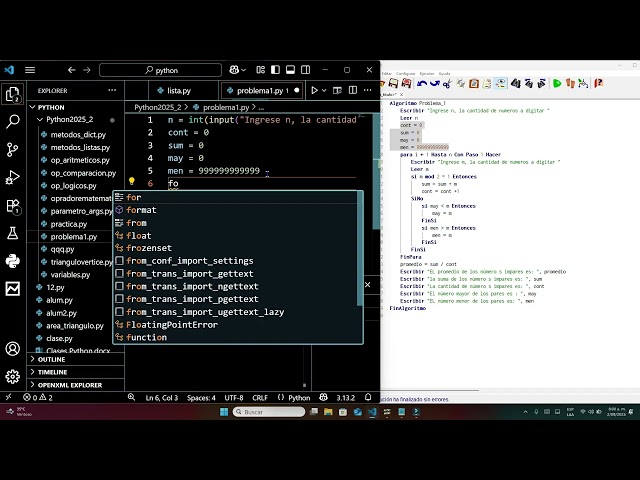The height and width of the screenshot is (480, 640).
Task: Open the VS Code hamburger menu
Action: coord(30,70)
